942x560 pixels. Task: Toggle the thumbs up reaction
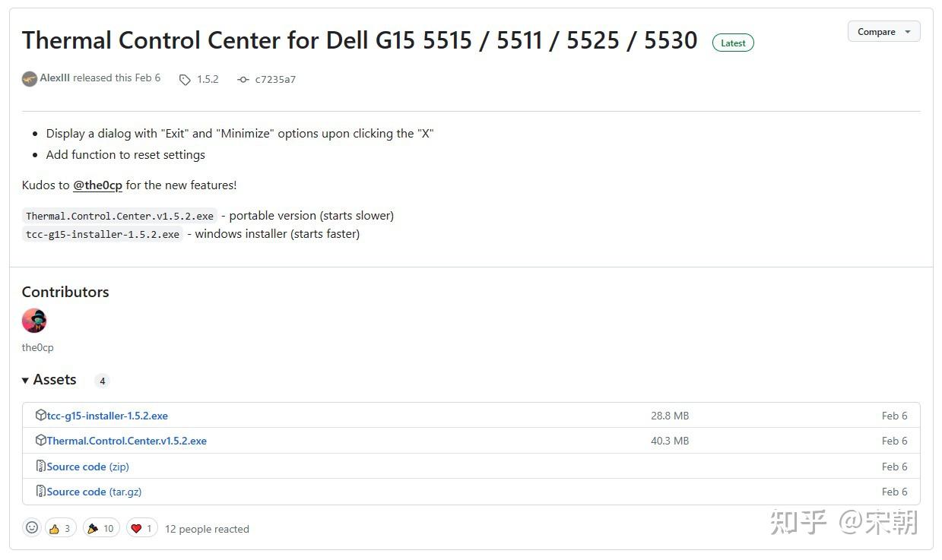61,528
